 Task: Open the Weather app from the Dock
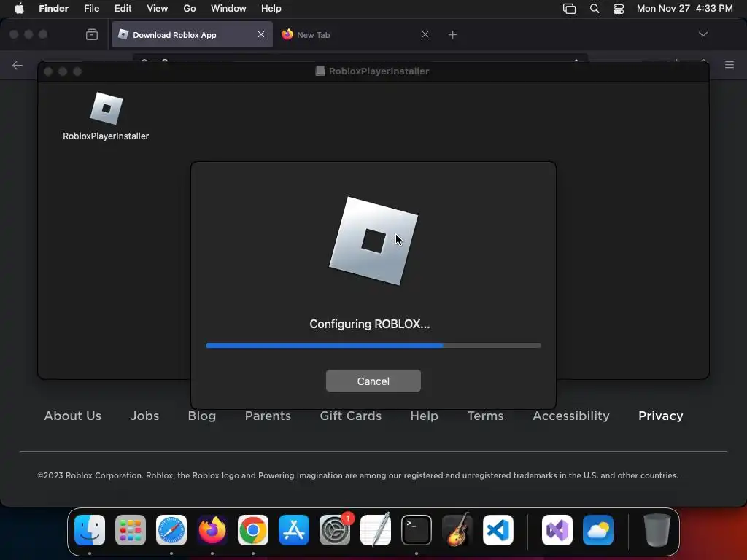598,530
